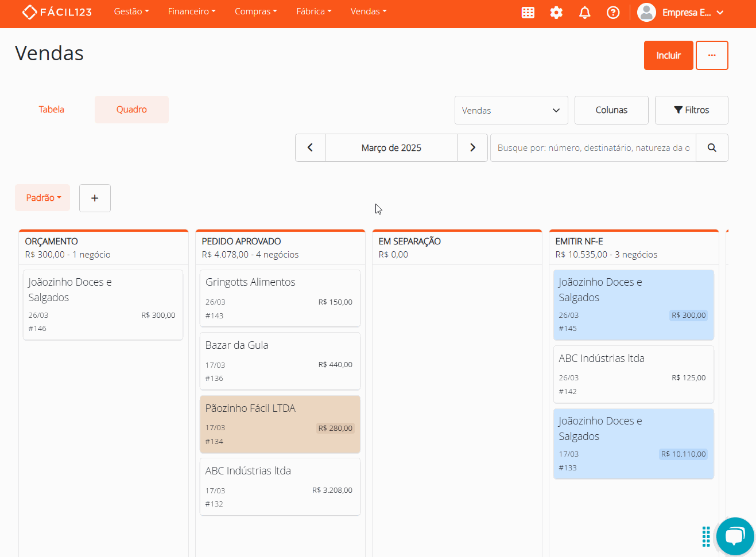The image size is (756, 557).
Task: Go to the previous month arrow
Action: 310,148
